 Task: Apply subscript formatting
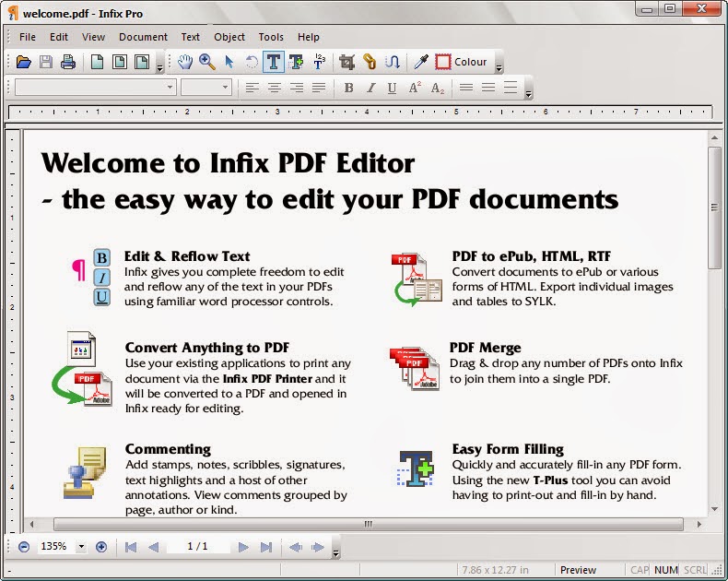tap(438, 88)
